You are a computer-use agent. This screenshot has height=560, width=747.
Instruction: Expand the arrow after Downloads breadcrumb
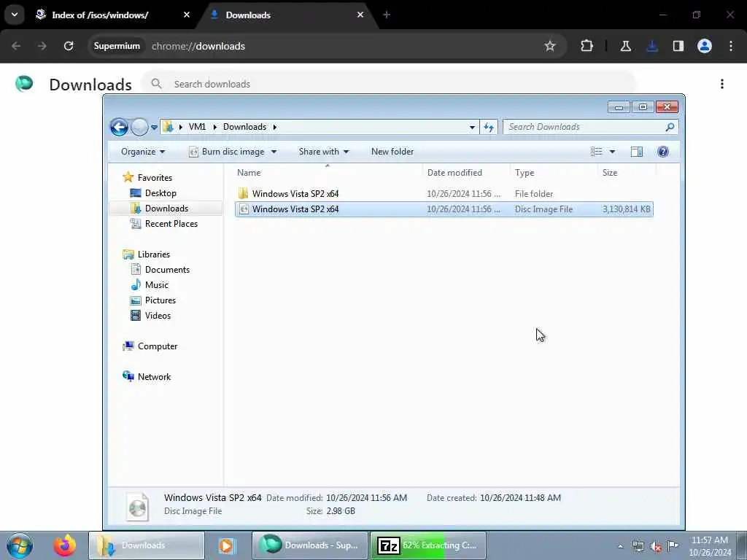pyautogui.click(x=275, y=127)
